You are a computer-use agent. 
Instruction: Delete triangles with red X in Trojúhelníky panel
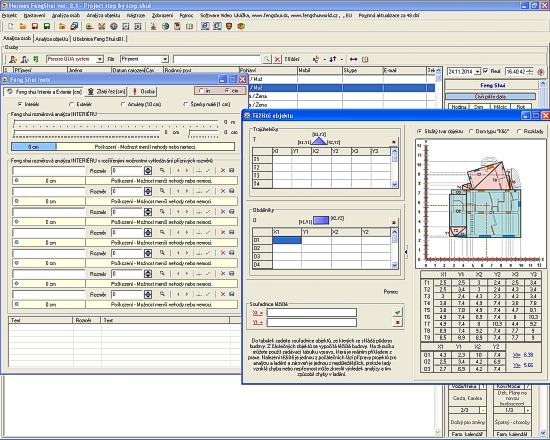[x=394, y=142]
